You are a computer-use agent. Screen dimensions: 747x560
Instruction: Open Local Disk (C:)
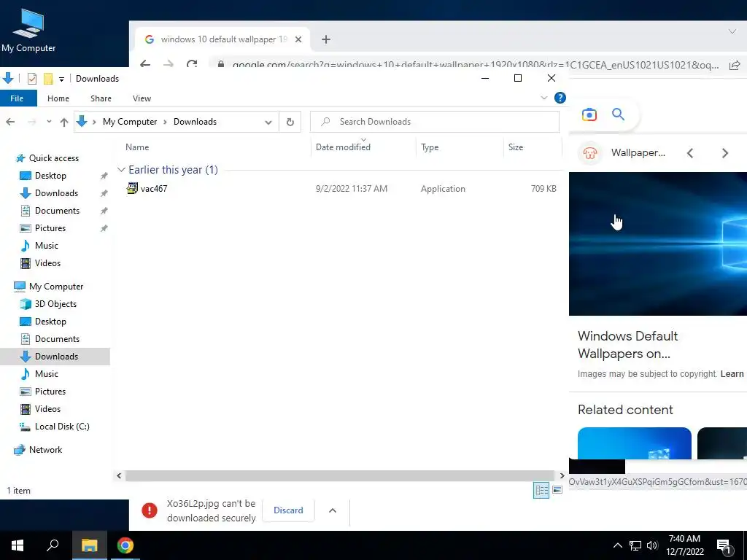coord(62,427)
